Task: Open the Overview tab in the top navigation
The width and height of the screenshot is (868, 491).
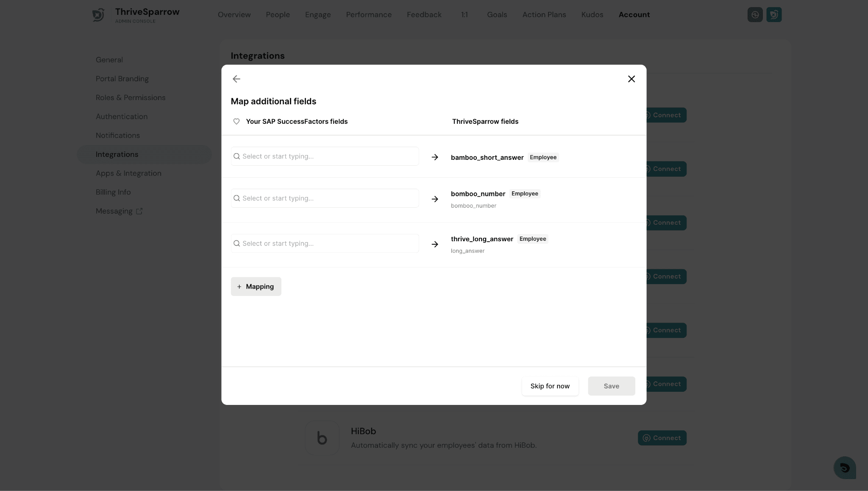Action: (x=234, y=15)
